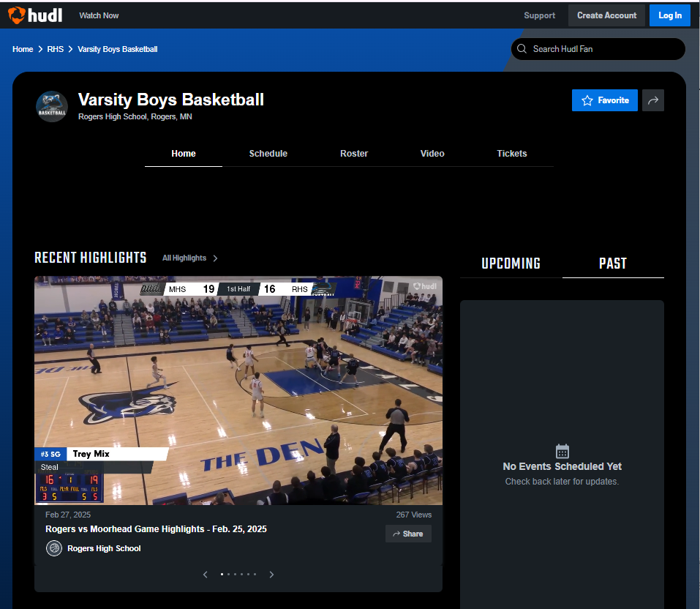Open the Schedule tab

(x=268, y=154)
